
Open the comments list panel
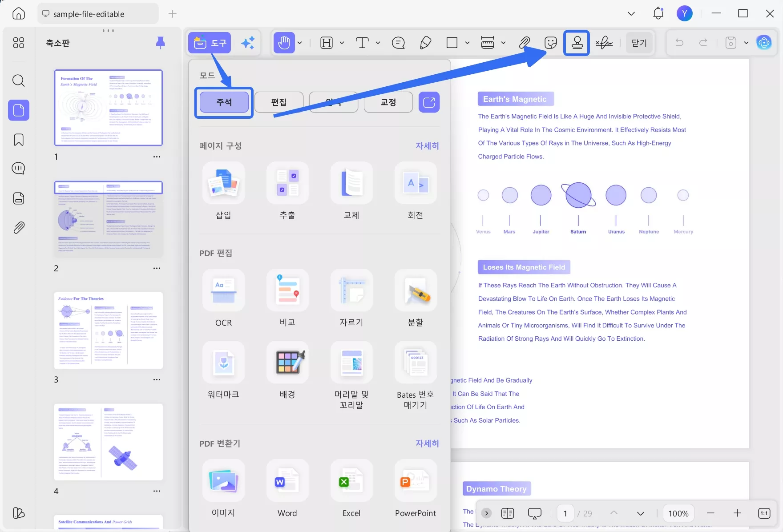19,169
